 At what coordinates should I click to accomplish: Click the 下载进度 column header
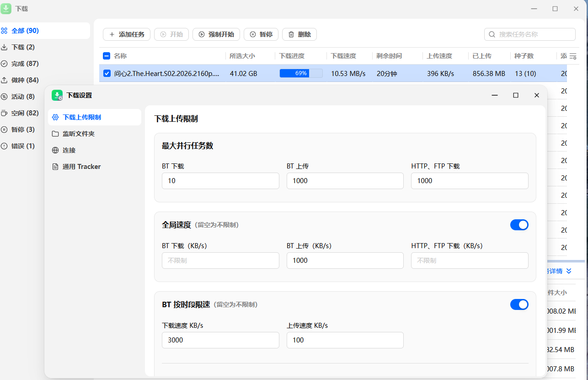click(292, 56)
